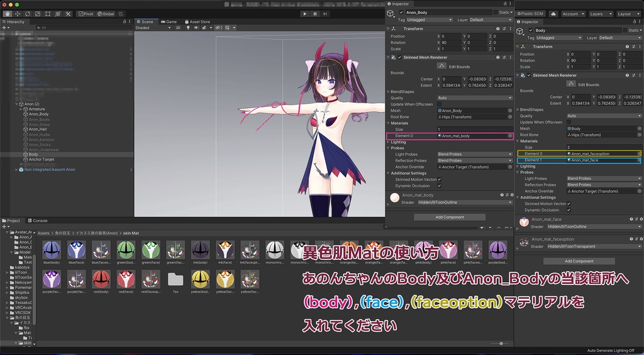Click Edit Bounds in right Inspector
644x355 pixels.
571,84
